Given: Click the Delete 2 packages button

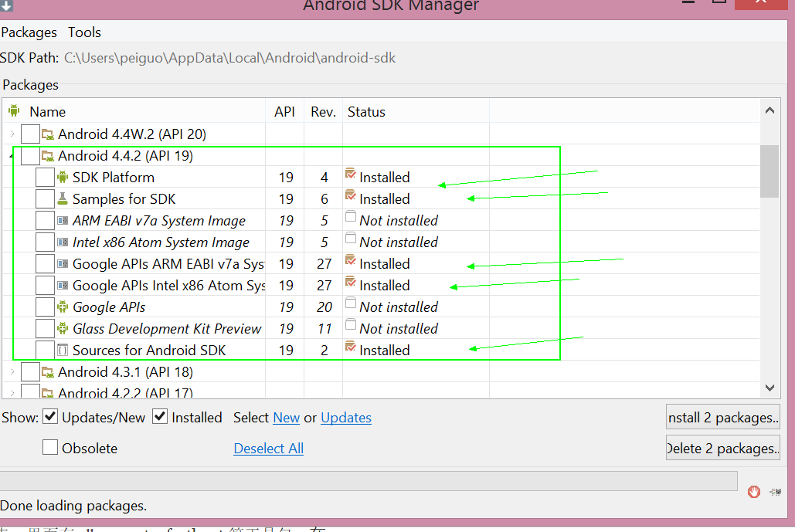Looking at the screenshot, I should pos(723,448).
